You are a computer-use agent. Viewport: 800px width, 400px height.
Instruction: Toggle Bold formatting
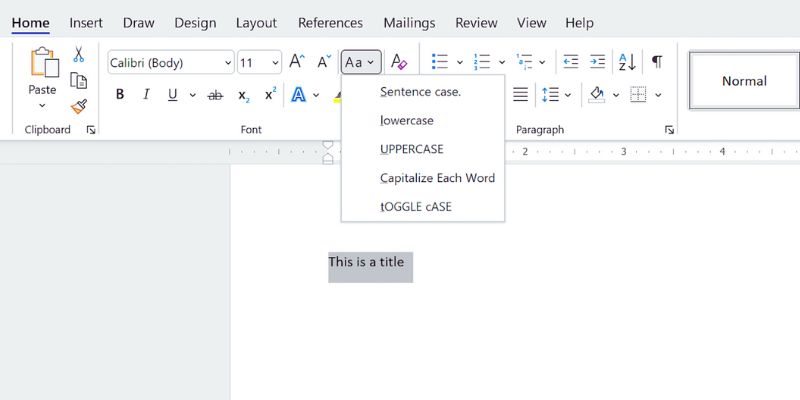[120, 95]
